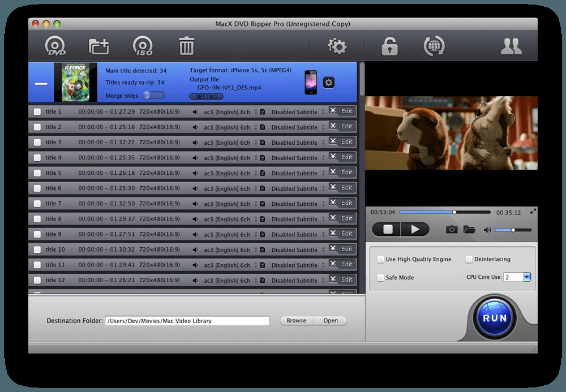Adjust the preview volume slider

tap(513, 230)
